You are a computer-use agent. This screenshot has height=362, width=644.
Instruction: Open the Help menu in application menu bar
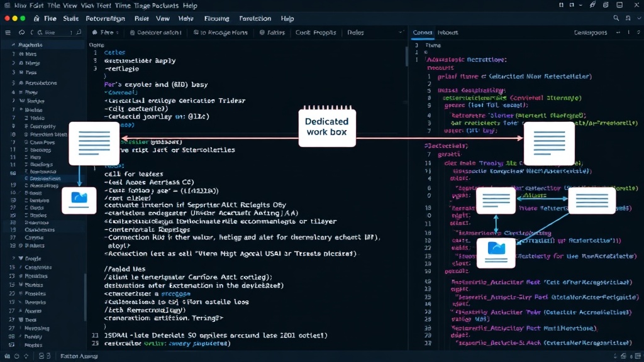[x=287, y=18]
